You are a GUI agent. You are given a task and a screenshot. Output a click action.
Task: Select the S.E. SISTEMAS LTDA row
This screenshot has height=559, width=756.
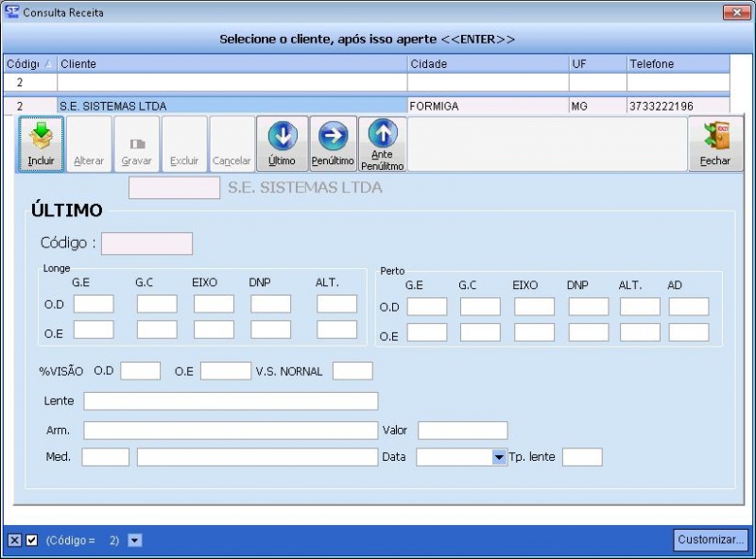pyautogui.click(x=232, y=107)
